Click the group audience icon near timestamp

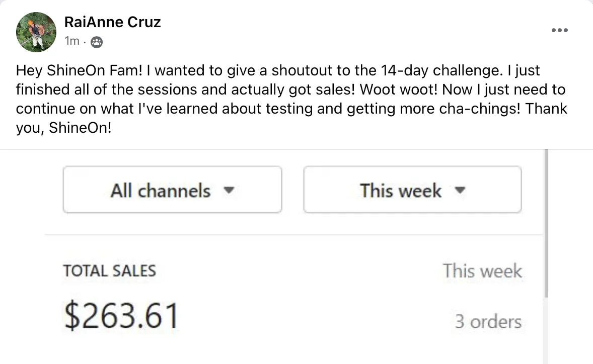[97, 42]
